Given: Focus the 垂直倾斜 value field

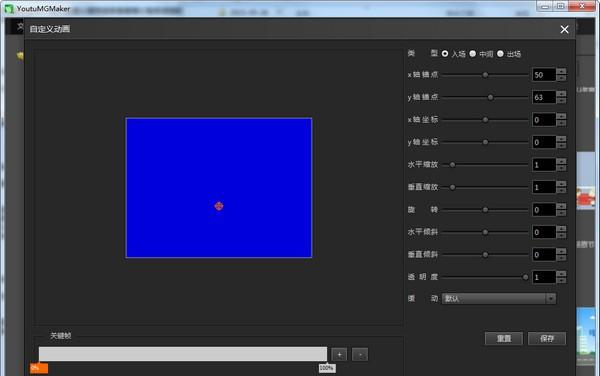Looking at the screenshot, I should tap(544, 255).
